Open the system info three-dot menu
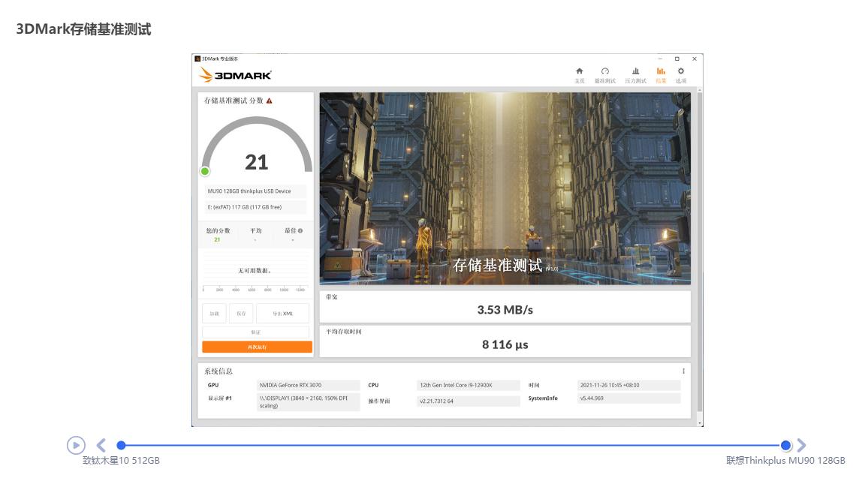868x481 pixels. (x=683, y=371)
